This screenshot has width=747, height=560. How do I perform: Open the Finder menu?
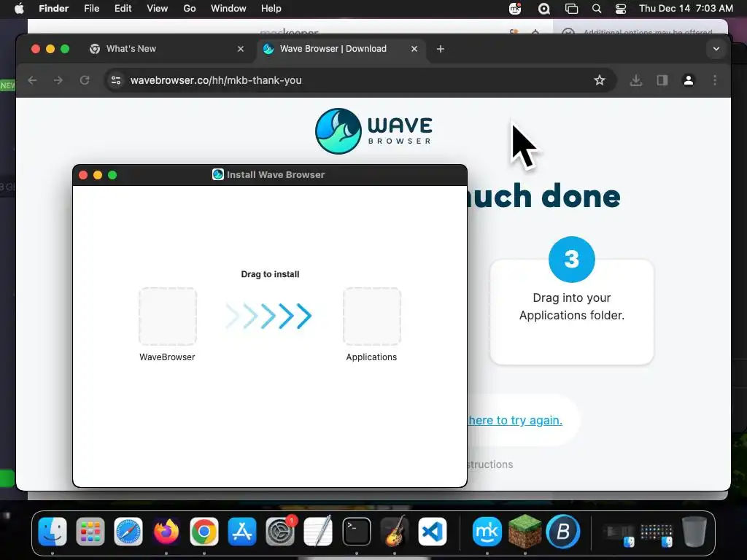coord(53,9)
